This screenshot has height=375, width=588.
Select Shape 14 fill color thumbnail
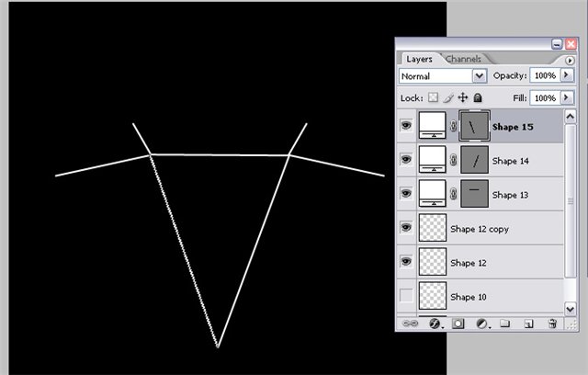433,159
